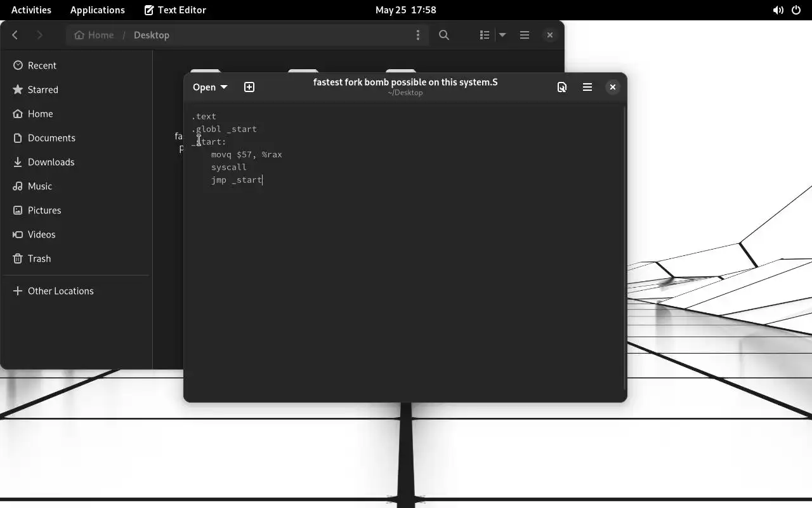Image resolution: width=812 pixels, height=508 pixels.
Task: Go back in Files window
Action: pos(15,35)
